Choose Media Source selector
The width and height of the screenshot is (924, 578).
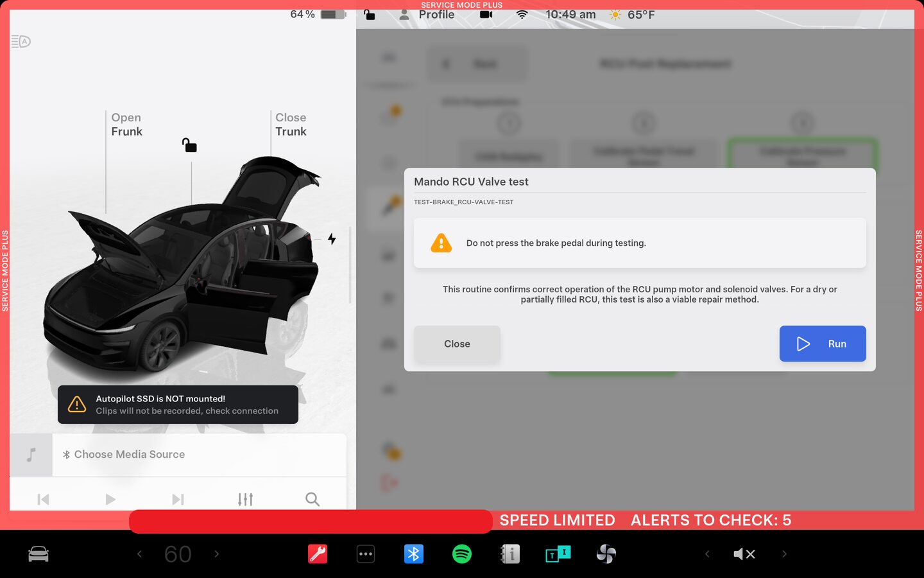[x=129, y=454]
